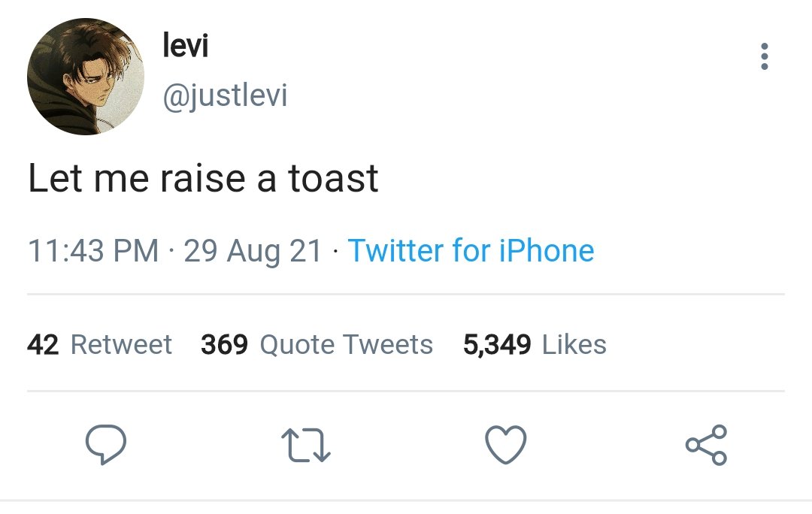Click the tweet text Let me raise a toast
This screenshot has height=514, width=812.
[203, 178]
